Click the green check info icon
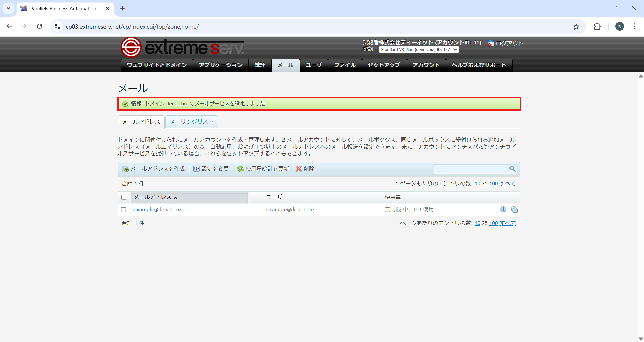The image size is (644, 342). pyautogui.click(x=125, y=104)
